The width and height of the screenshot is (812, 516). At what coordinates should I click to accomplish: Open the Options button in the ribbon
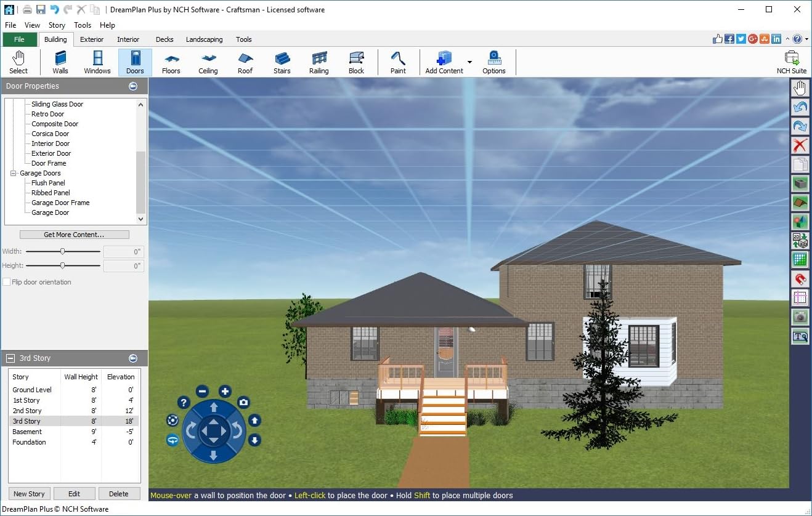click(494, 62)
